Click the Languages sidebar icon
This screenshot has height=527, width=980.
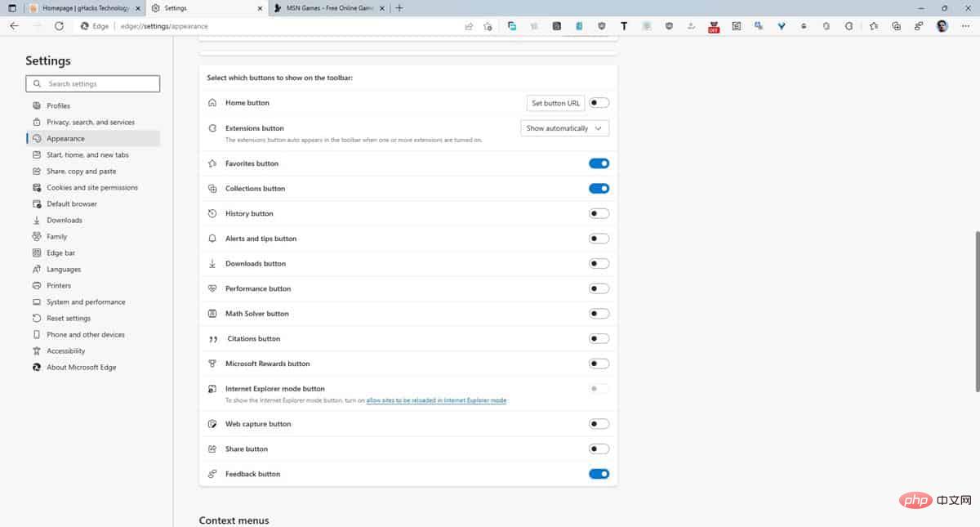click(37, 269)
